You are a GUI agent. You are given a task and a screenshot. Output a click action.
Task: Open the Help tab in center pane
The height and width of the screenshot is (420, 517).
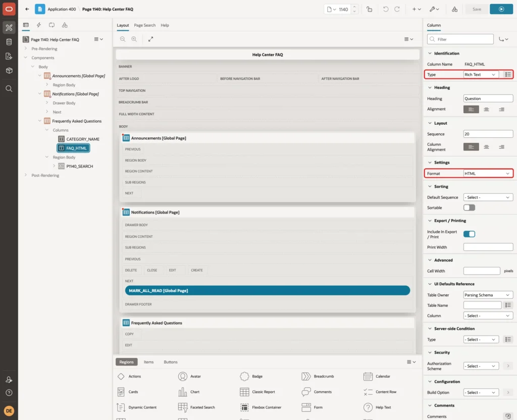pos(165,25)
